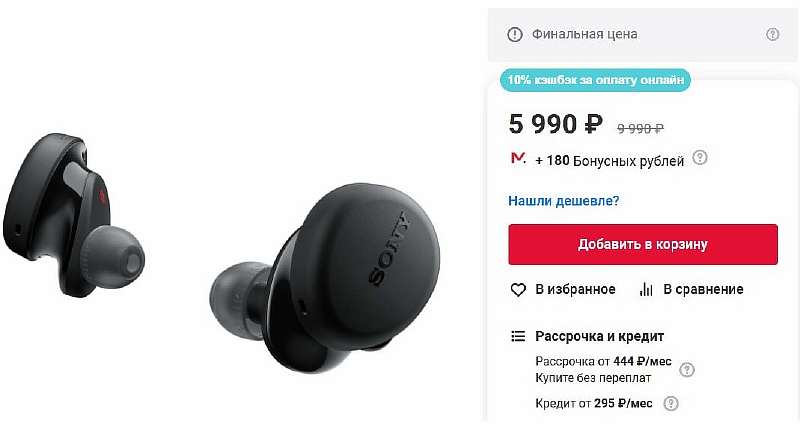Click the 10% кэшбэк за оплату онлайн badge

tap(595, 80)
